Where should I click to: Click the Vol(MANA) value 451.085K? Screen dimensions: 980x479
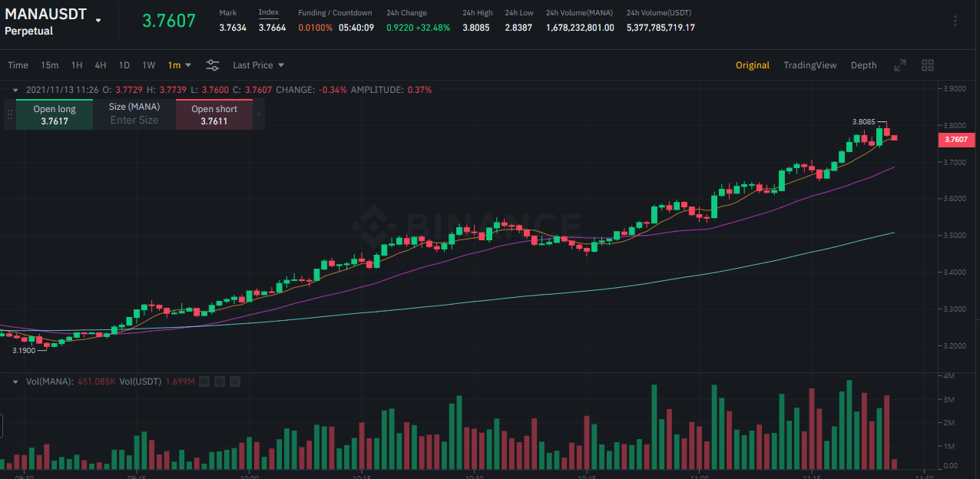[x=95, y=382]
